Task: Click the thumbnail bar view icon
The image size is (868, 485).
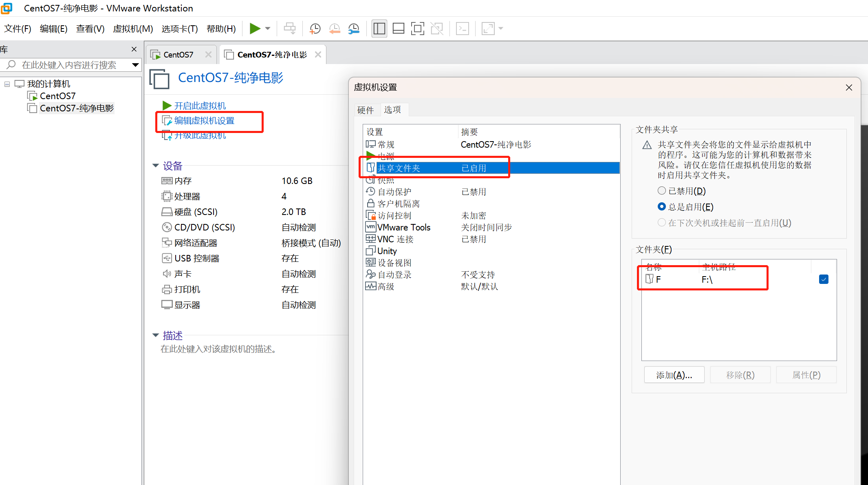Action: [398, 29]
